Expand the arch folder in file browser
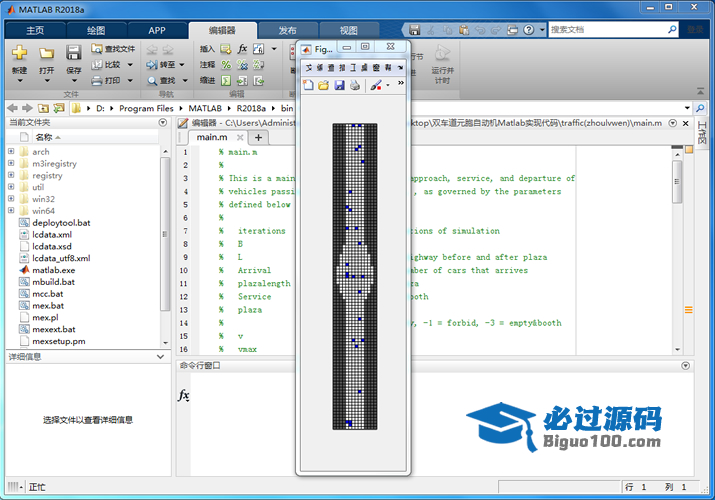This screenshot has height=500, width=715. [x=11, y=151]
